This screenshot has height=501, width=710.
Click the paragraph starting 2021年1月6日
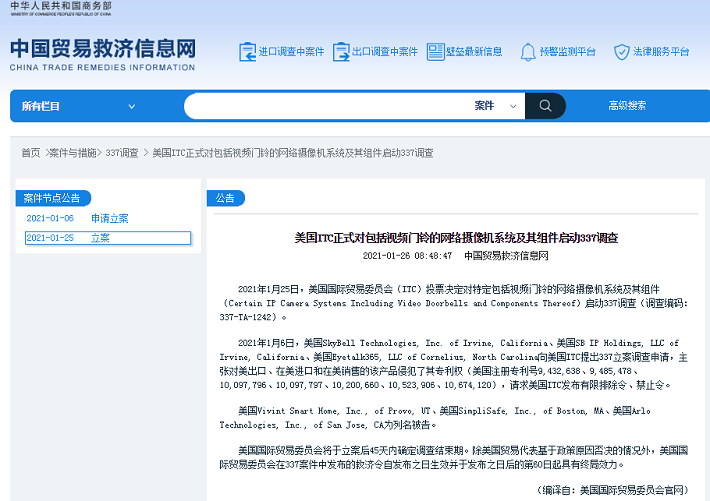(x=454, y=364)
